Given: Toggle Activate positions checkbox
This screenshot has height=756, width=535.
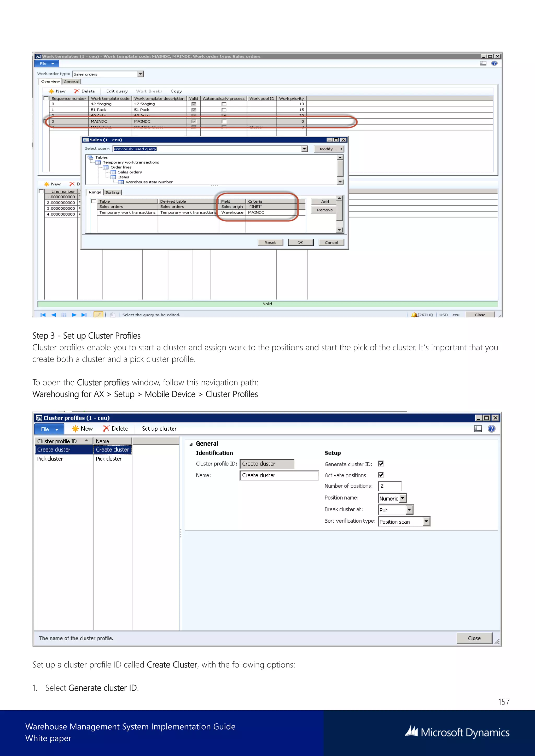Looking at the screenshot, I should [x=381, y=475].
